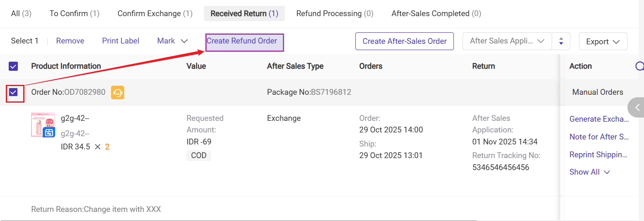Click the orange customer service headset icon

[118, 93]
